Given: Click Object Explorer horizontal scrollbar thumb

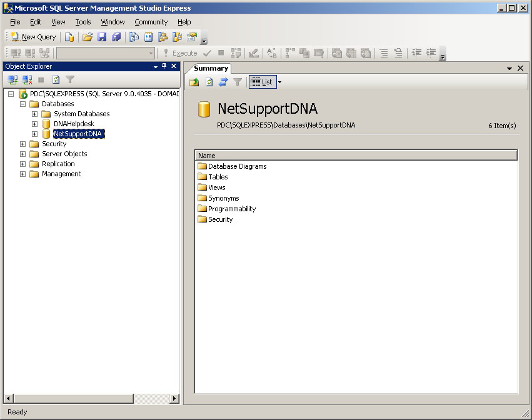Looking at the screenshot, I should [74, 398].
